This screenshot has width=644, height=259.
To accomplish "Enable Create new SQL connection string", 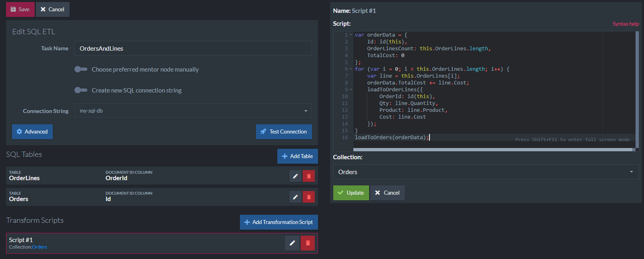I will point(81,90).
